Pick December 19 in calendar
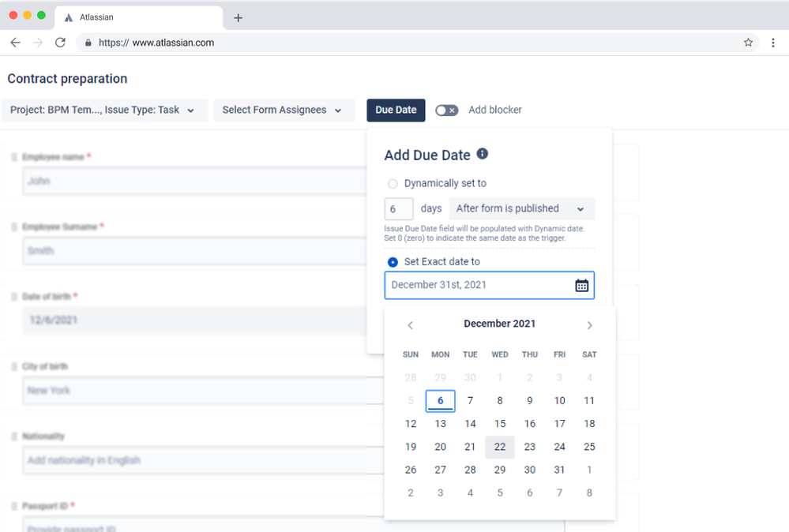This screenshot has width=789, height=532. click(411, 447)
